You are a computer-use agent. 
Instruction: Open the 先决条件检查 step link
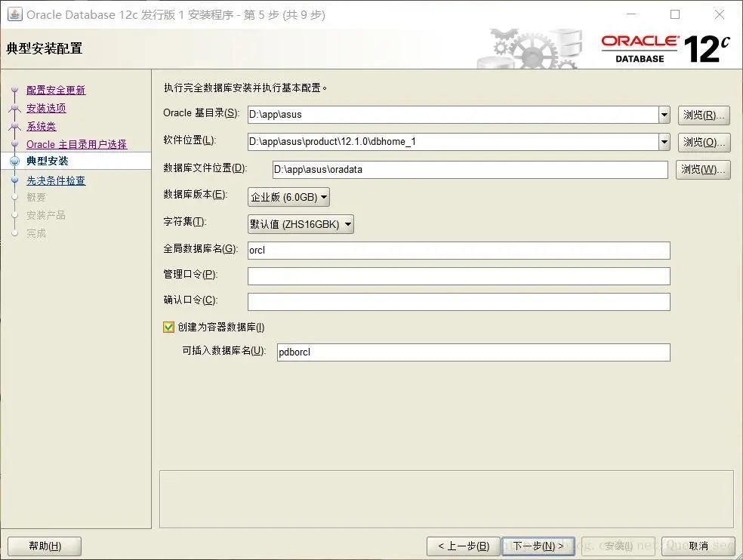[x=56, y=180]
